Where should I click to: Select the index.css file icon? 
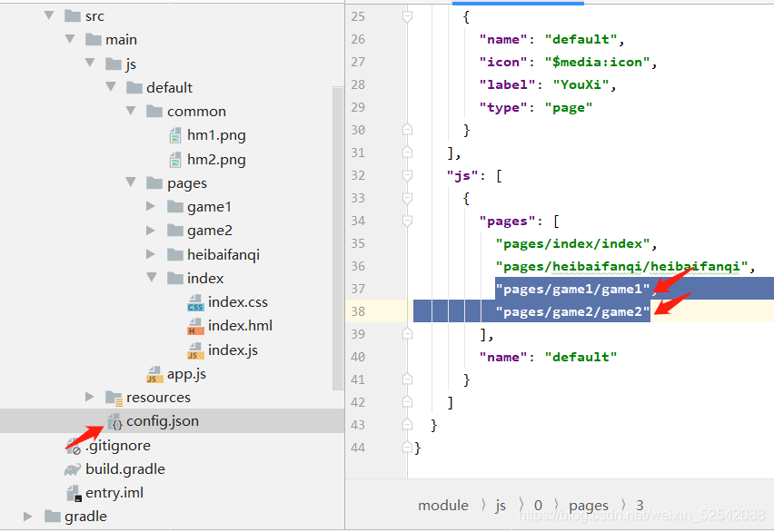click(195, 302)
